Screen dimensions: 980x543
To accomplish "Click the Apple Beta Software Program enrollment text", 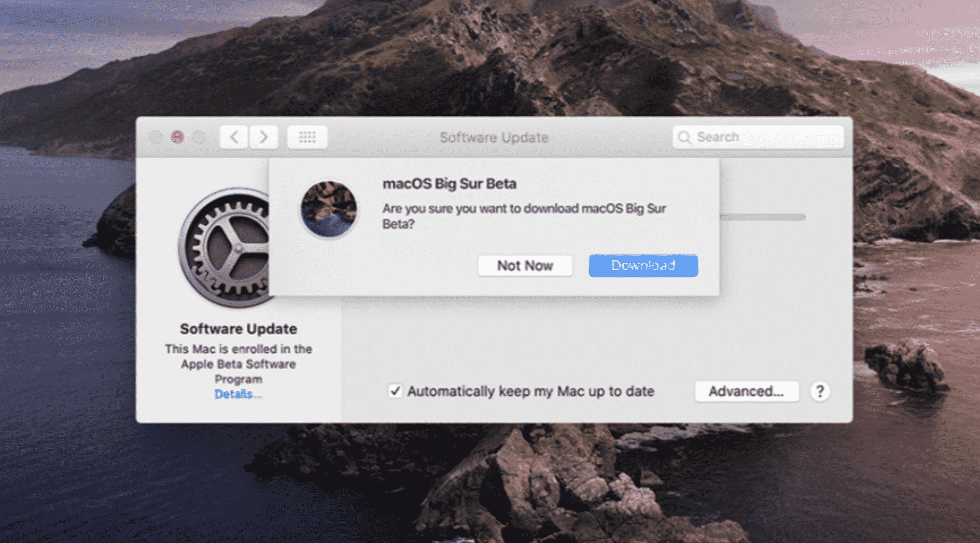I will coord(238,364).
